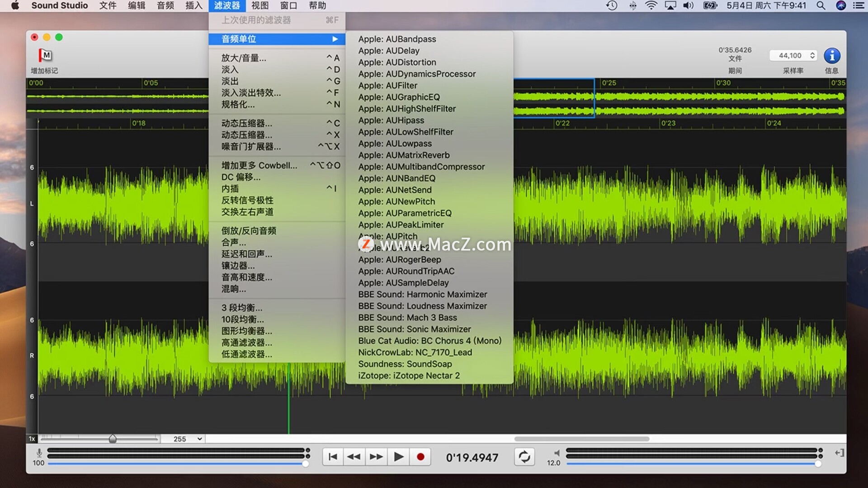
Task: Open Time Machine menu bar icon
Action: click(612, 5)
